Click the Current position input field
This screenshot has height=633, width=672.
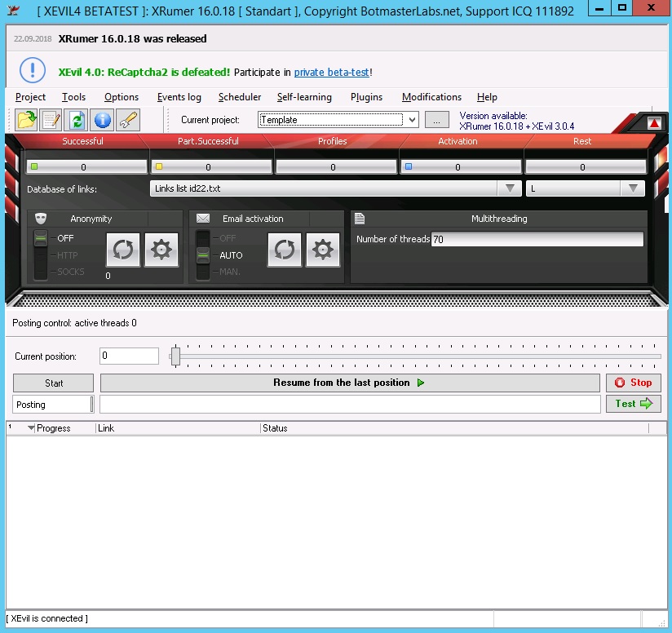(x=129, y=356)
